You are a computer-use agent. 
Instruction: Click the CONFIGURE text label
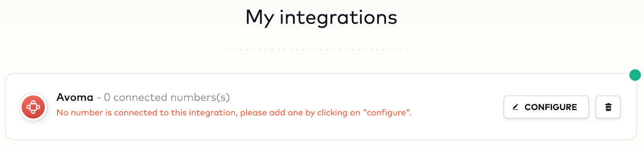(551, 107)
